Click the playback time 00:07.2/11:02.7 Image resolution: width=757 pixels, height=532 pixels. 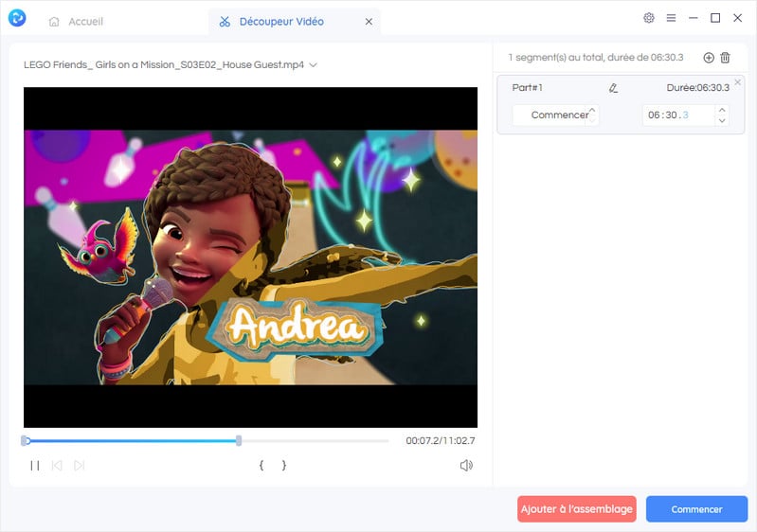(441, 440)
